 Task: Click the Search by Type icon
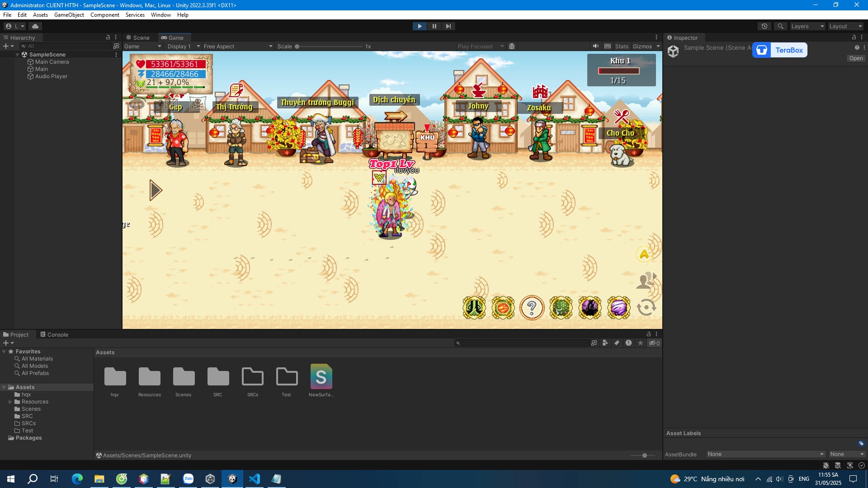605,343
